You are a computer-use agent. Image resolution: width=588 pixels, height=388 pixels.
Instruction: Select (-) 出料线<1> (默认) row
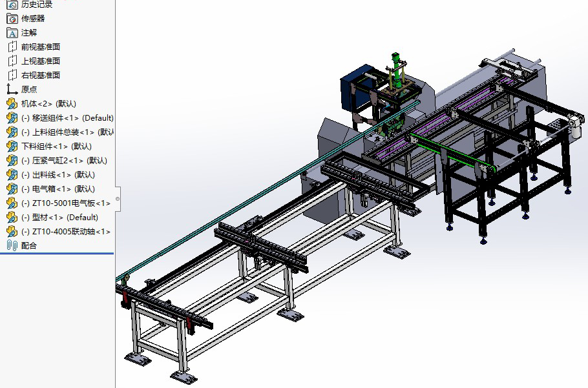pos(58,175)
